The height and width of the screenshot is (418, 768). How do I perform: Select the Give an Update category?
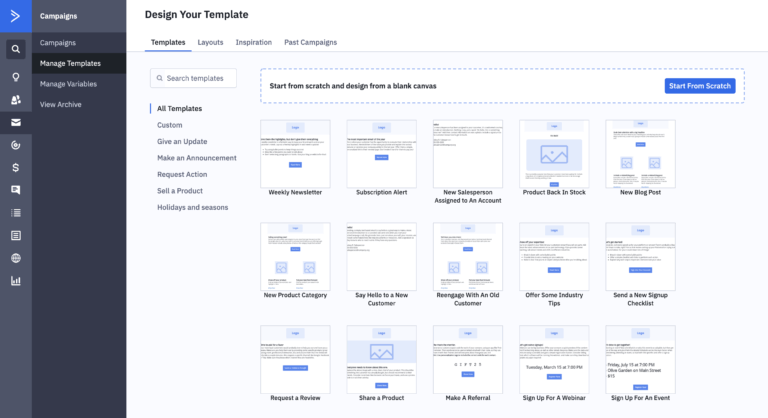182,141
